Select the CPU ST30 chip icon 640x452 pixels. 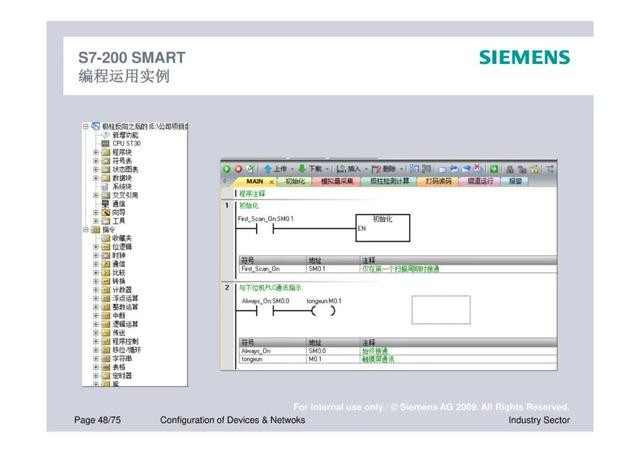point(105,143)
